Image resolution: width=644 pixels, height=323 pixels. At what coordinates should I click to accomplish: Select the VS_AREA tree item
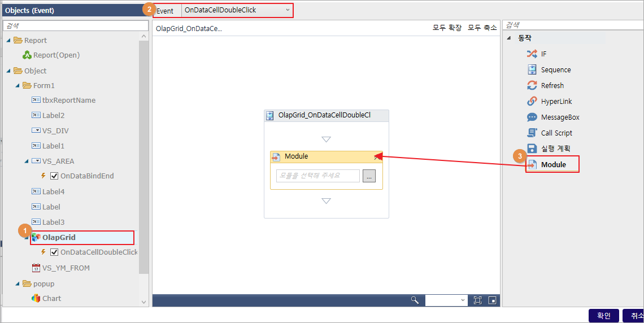point(58,161)
